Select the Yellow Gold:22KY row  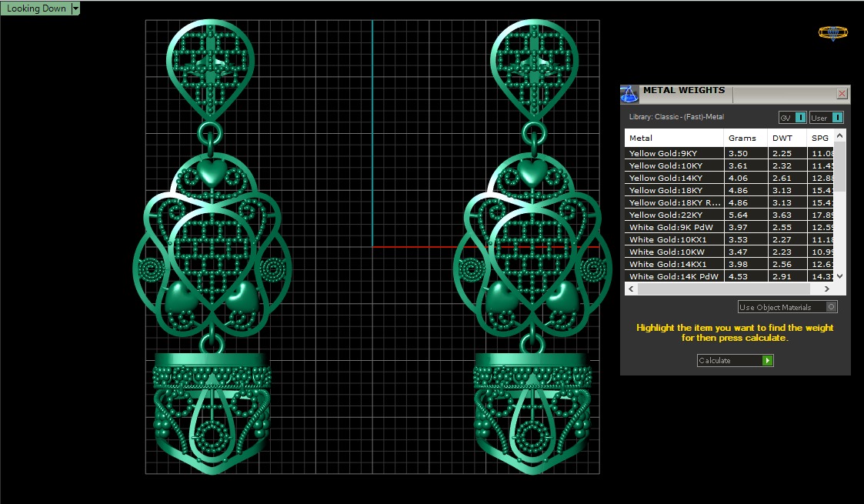pos(729,215)
